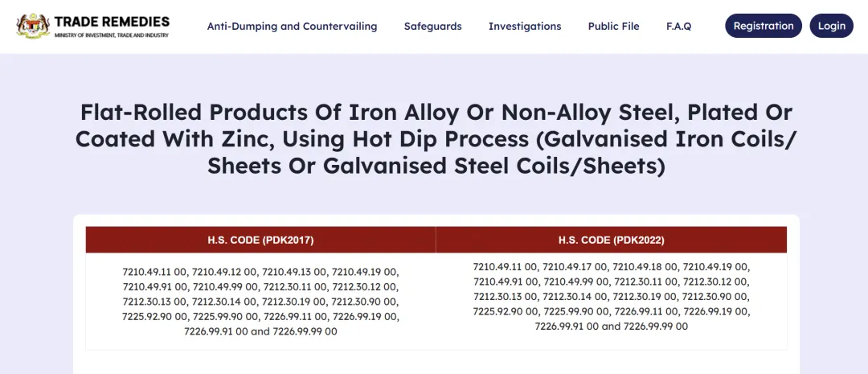Viewport: 868px width, 374px height.
Task: Click code 7210.49.18 00 in PDK2022 list
Action: (645, 267)
